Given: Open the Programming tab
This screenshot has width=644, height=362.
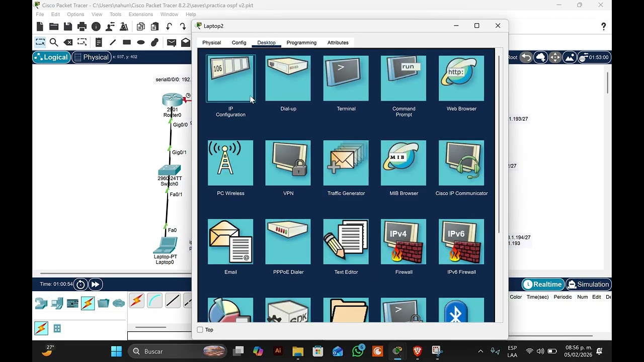Looking at the screenshot, I should pos(301,43).
